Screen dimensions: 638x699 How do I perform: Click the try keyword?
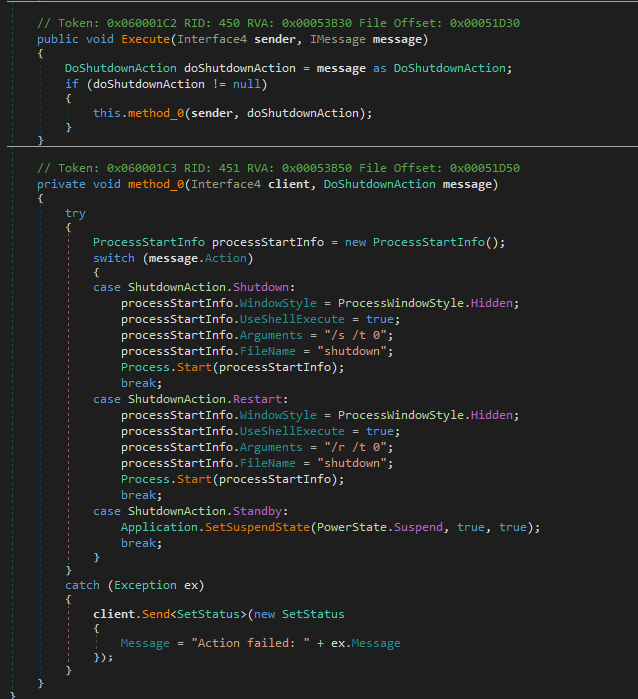click(x=75, y=214)
